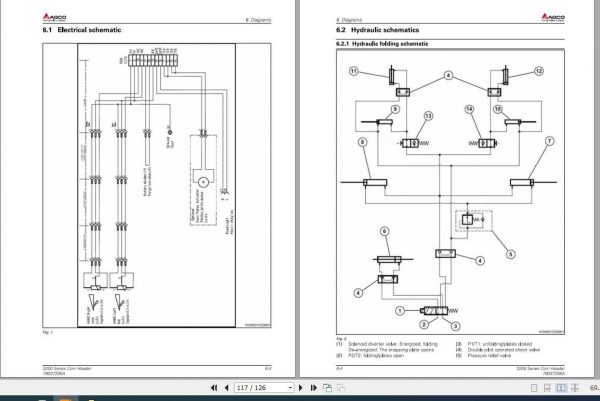Click the right page footer 3200 Series Corn Header
600x401 pixels.
(540, 368)
